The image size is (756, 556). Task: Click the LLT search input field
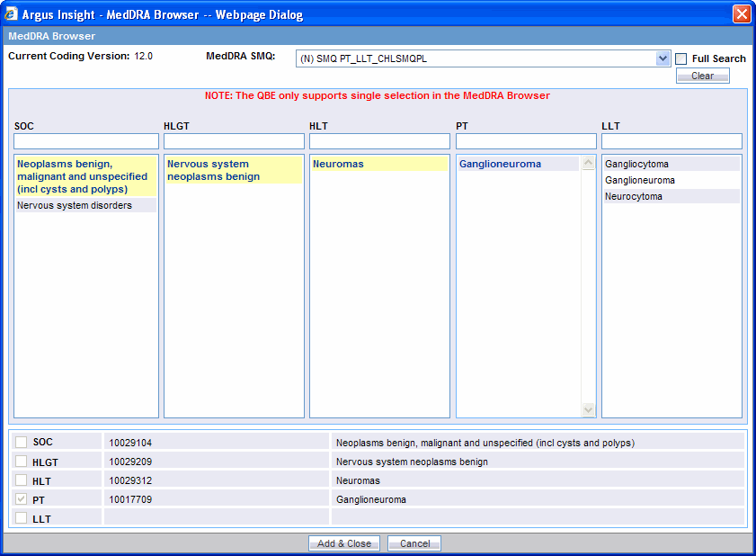(672, 141)
